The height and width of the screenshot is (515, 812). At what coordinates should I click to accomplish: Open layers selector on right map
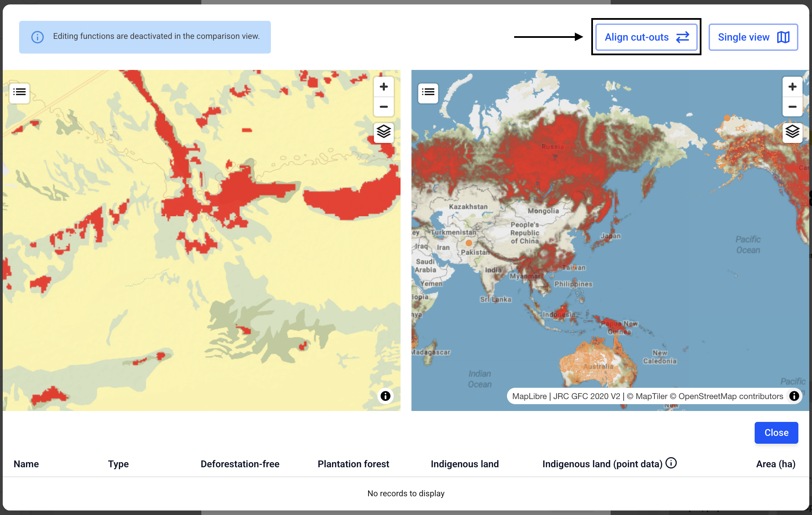click(792, 132)
